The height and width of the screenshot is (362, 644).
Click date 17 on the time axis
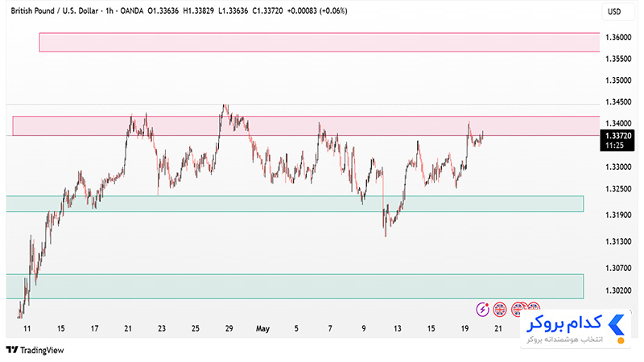pos(94,328)
